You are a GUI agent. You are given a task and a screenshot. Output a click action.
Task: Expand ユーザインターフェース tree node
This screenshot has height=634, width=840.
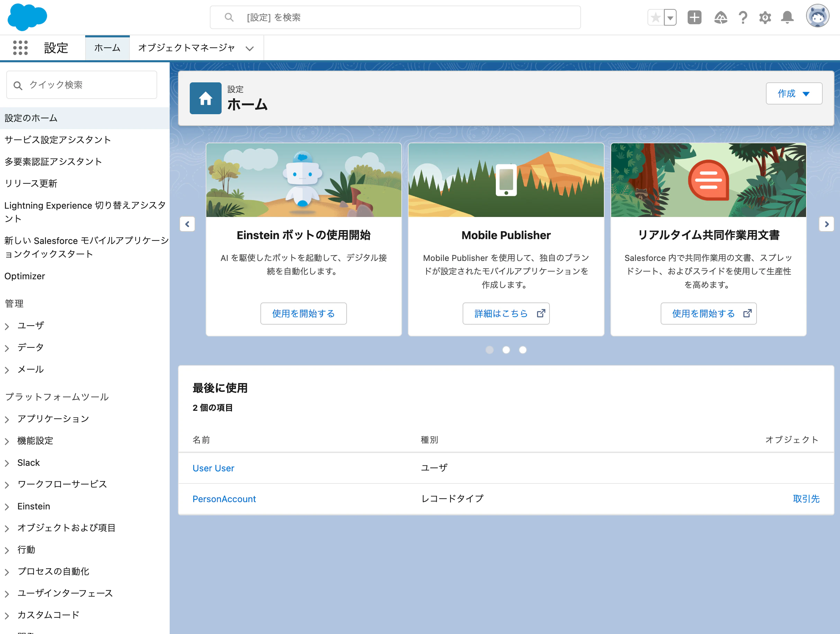(7, 594)
